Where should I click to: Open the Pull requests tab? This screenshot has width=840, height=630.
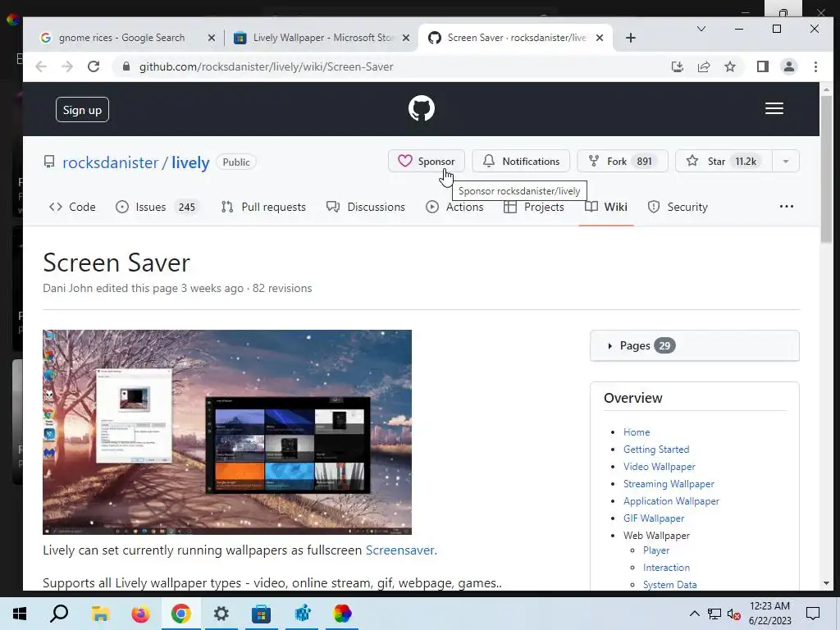(263, 207)
